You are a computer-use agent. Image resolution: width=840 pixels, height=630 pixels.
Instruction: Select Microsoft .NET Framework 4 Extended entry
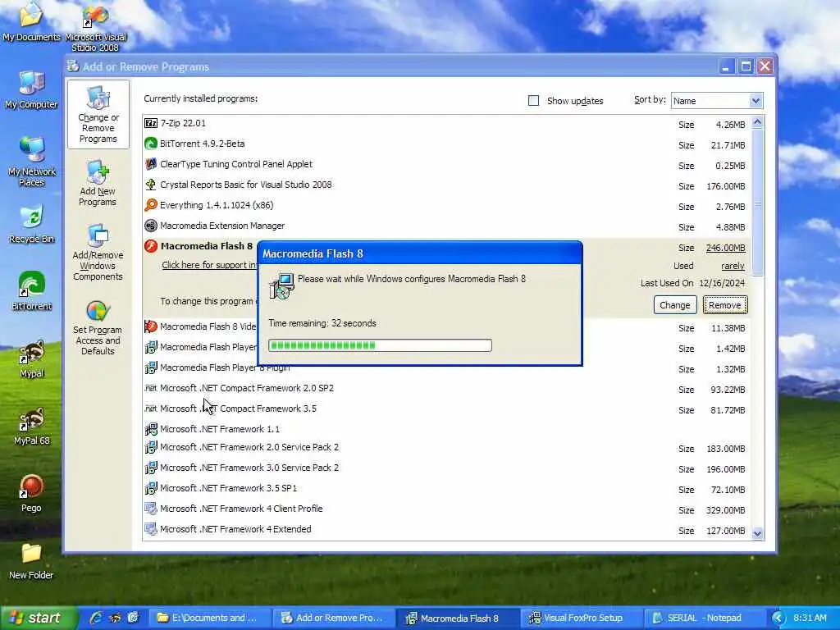pyautogui.click(x=445, y=530)
